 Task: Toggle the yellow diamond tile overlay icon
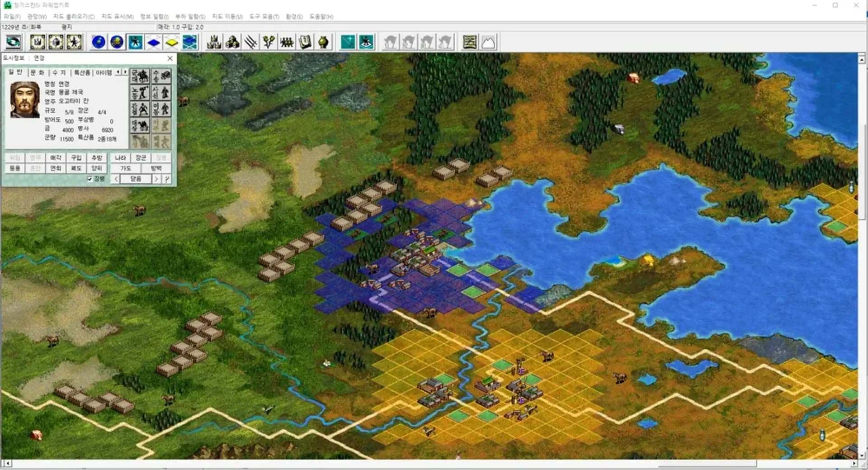point(172,43)
